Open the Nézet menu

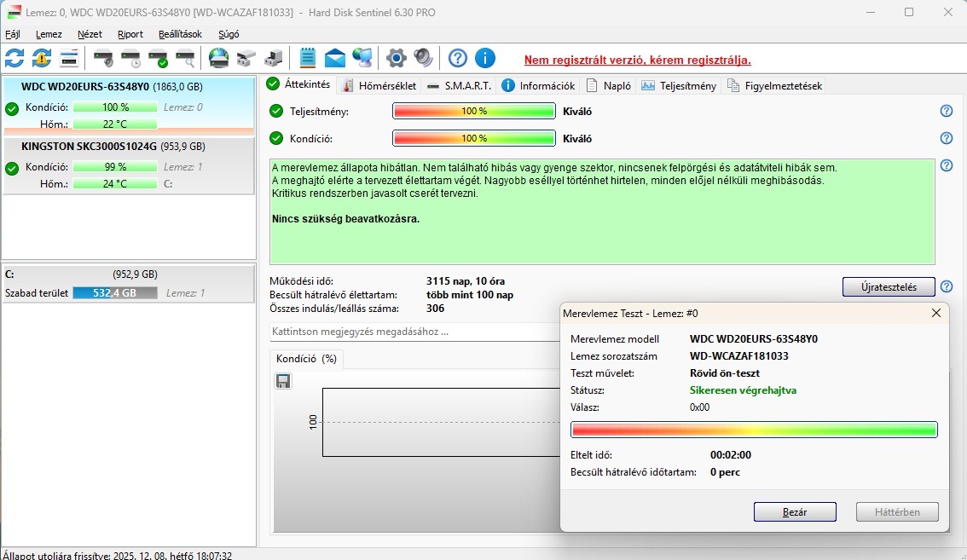point(90,34)
